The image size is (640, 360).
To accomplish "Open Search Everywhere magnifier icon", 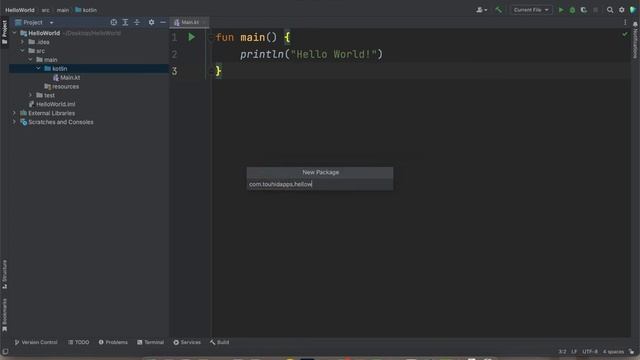I will [x=610, y=10].
